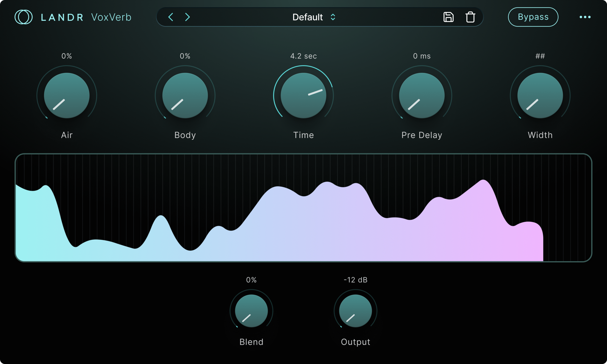This screenshot has height=364, width=607.
Task: Delete the current preset
Action: tap(470, 17)
